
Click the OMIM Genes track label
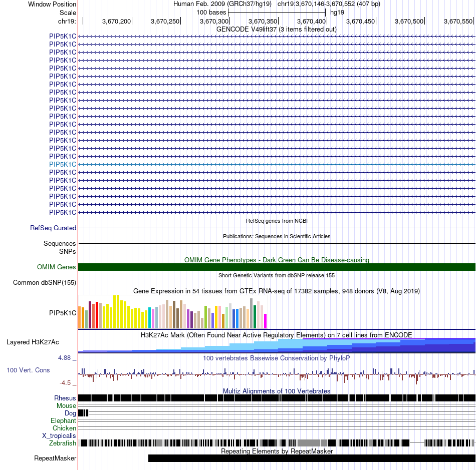coord(56,267)
